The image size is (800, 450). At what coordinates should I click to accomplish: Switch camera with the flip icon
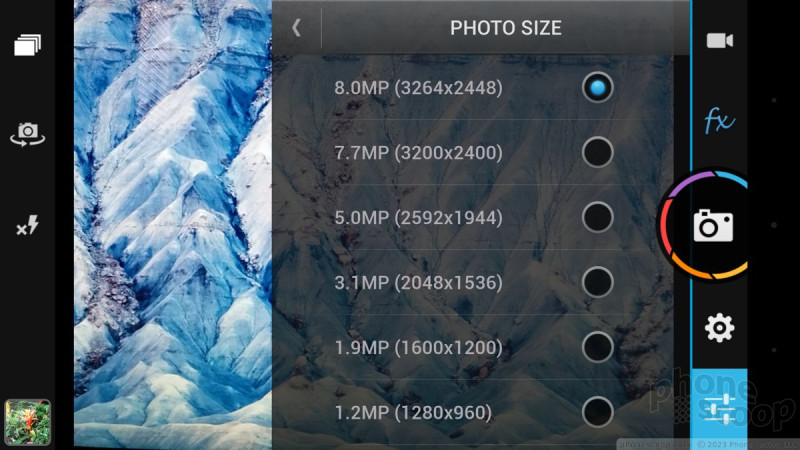(28, 134)
